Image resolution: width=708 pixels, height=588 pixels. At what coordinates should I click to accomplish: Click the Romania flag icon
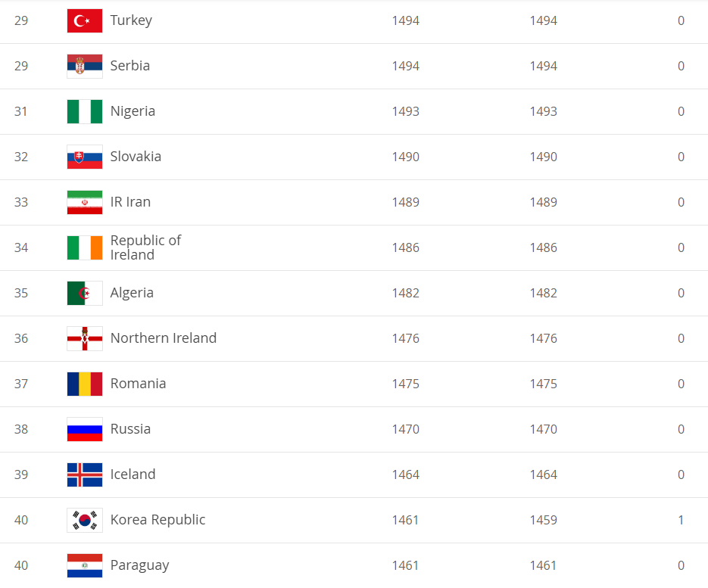tap(84, 384)
